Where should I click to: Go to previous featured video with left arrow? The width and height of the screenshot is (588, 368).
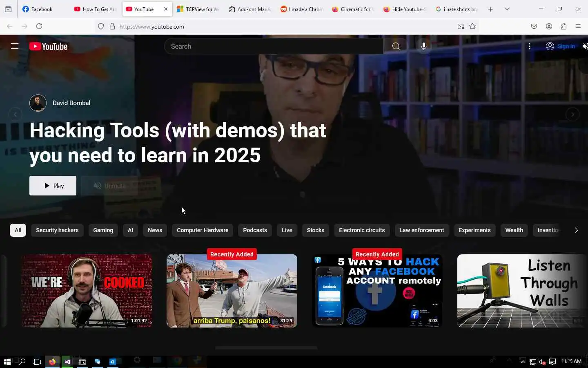tap(15, 114)
